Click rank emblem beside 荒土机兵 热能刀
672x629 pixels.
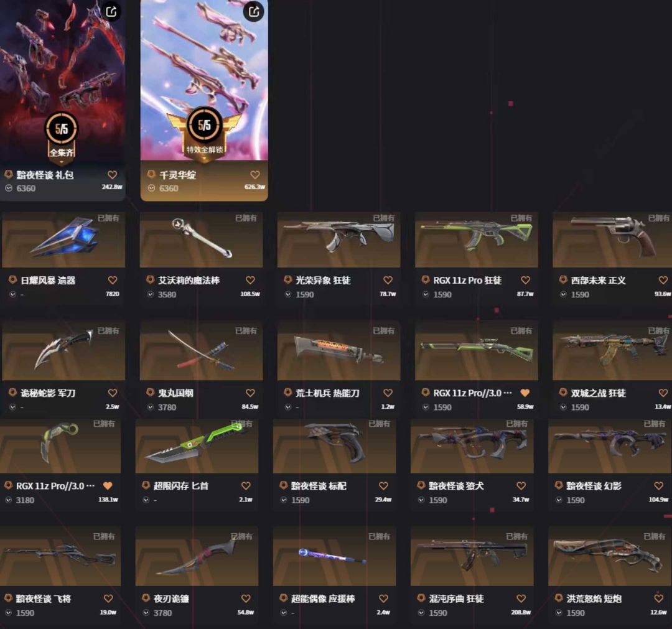pyautogui.click(x=288, y=393)
